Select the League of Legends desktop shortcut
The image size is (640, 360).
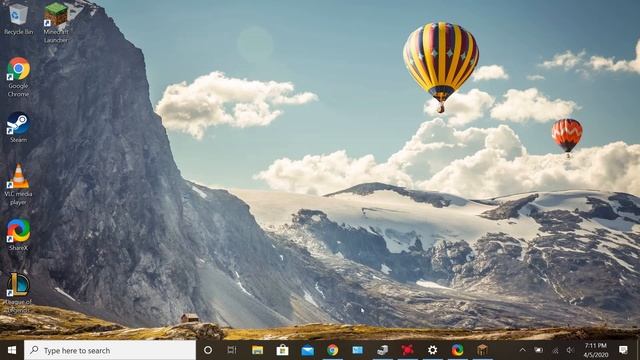coord(18,292)
